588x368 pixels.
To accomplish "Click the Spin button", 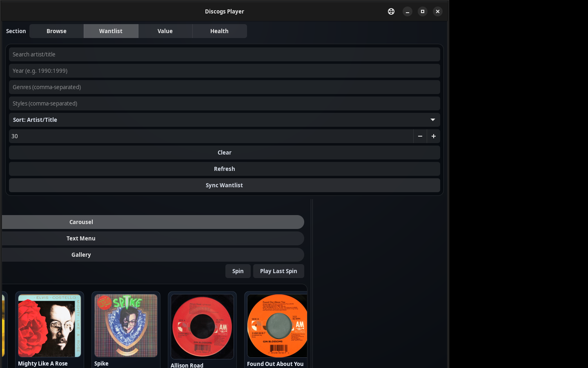I will [238, 271].
